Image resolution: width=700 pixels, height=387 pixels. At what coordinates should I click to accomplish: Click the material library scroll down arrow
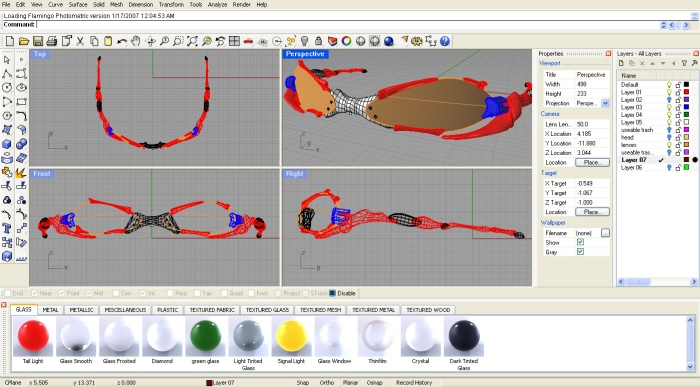pos(690,367)
